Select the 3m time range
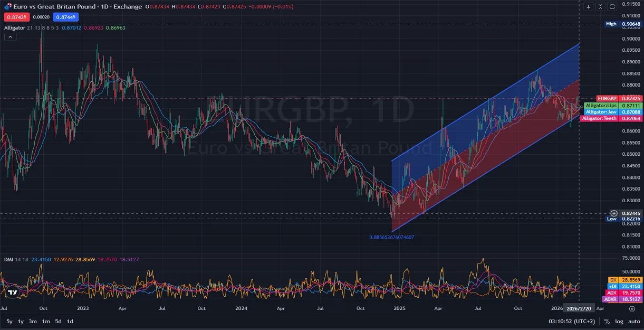 click(x=33, y=321)
